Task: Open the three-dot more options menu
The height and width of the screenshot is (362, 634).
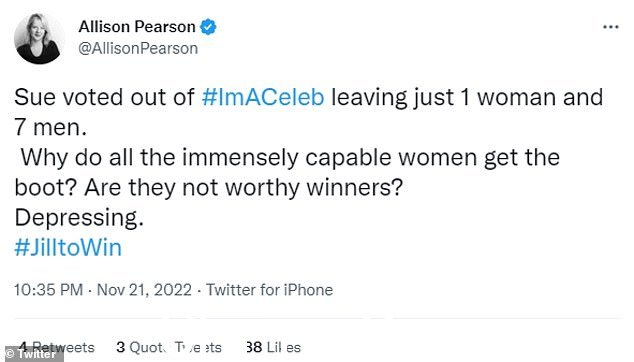Action: pos(611,27)
